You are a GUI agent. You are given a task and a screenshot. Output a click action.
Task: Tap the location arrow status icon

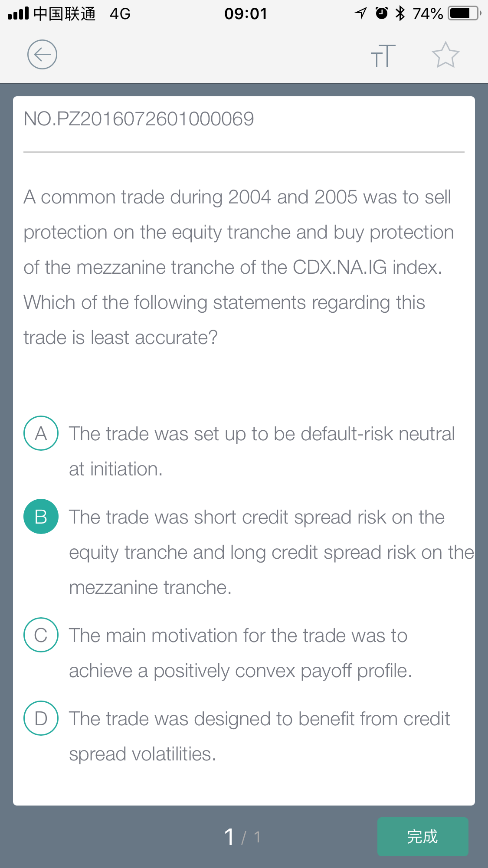(x=360, y=13)
